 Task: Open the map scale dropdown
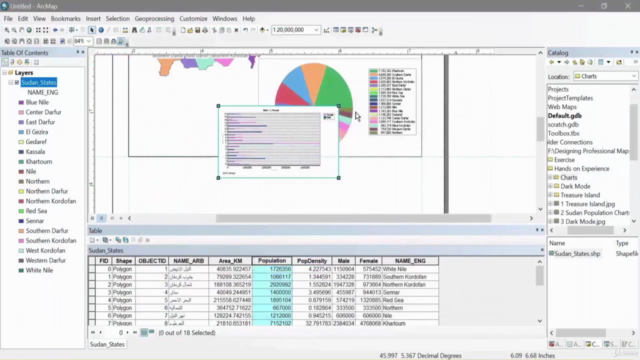[316, 30]
